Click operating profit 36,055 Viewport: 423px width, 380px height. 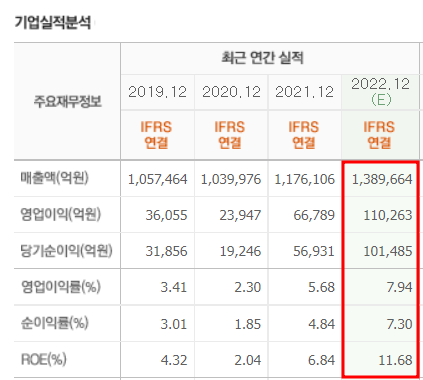pos(166,216)
